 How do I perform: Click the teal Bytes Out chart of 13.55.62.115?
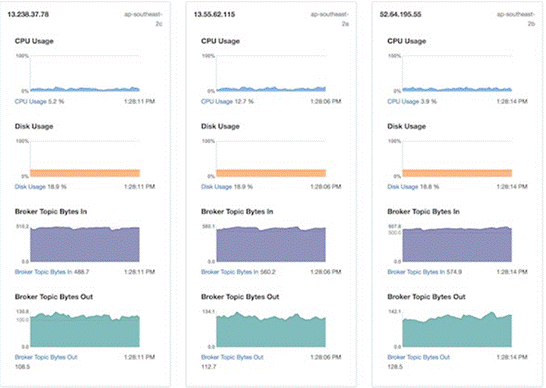click(x=271, y=330)
